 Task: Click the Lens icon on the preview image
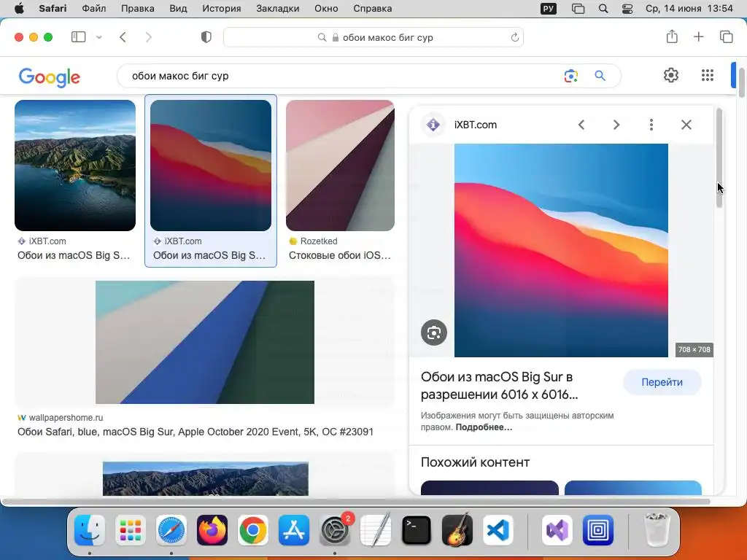(434, 332)
